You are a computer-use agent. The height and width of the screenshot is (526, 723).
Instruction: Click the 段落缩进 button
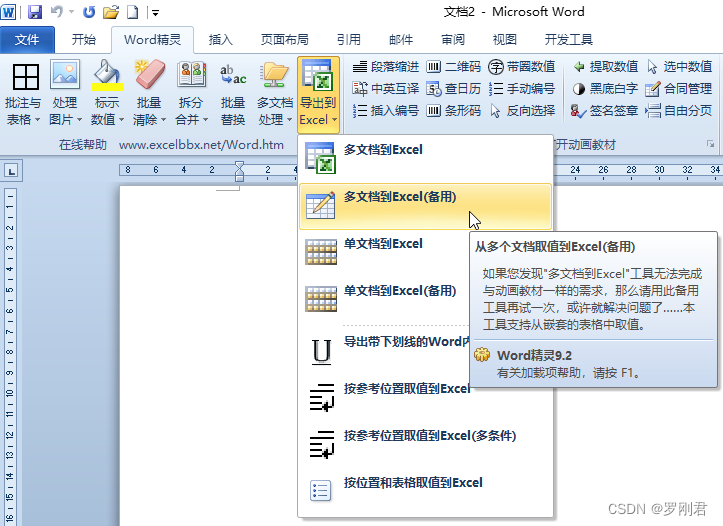[385, 67]
